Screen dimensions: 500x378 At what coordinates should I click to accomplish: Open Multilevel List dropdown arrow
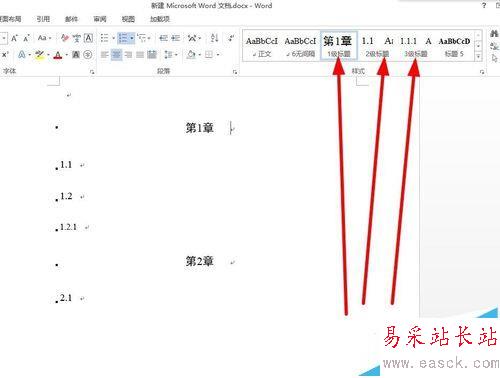pyautogui.click(x=149, y=39)
